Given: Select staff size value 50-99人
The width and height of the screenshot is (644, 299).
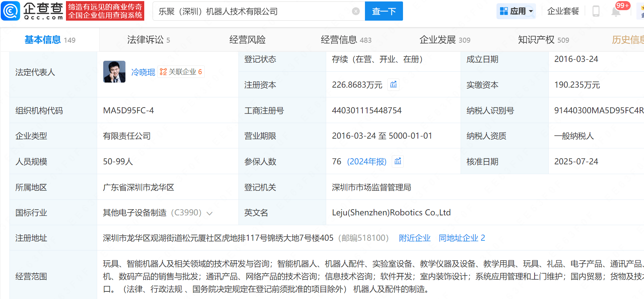Looking at the screenshot, I should click(118, 161).
